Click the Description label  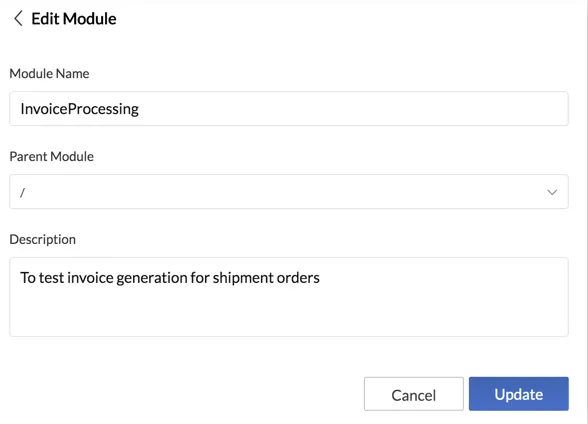click(x=42, y=240)
